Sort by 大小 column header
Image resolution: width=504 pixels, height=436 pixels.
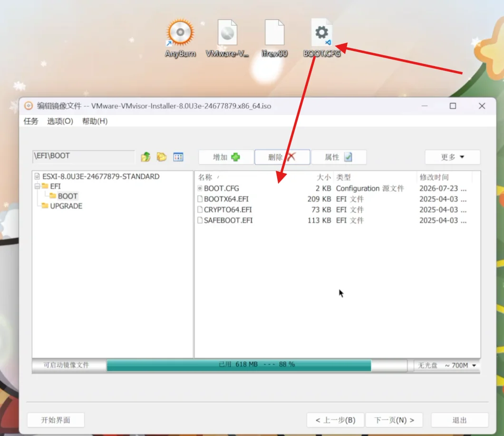point(323,177)
